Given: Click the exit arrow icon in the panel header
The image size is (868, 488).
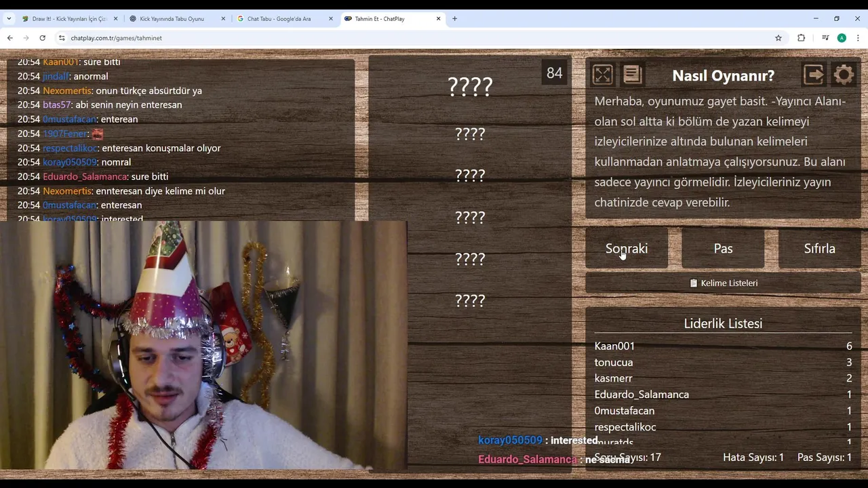Looking at the screenshot, I should click(x=814, y=75).
